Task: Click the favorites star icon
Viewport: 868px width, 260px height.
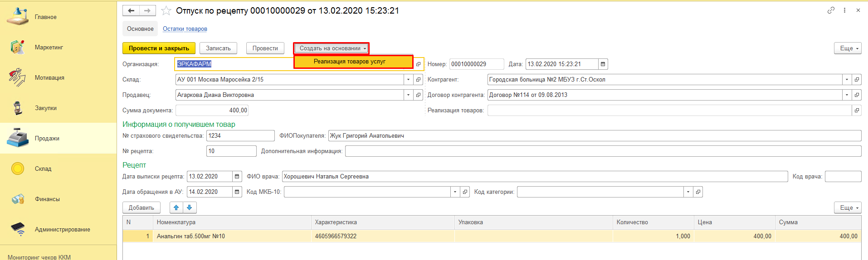Action: pyautogui.click(x=166, y=10)
